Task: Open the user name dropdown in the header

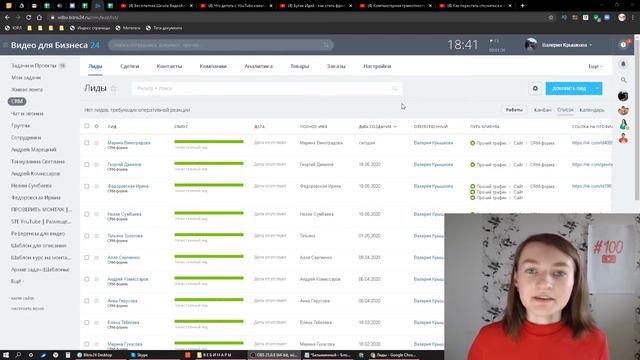Action: [x=567, y=45]
